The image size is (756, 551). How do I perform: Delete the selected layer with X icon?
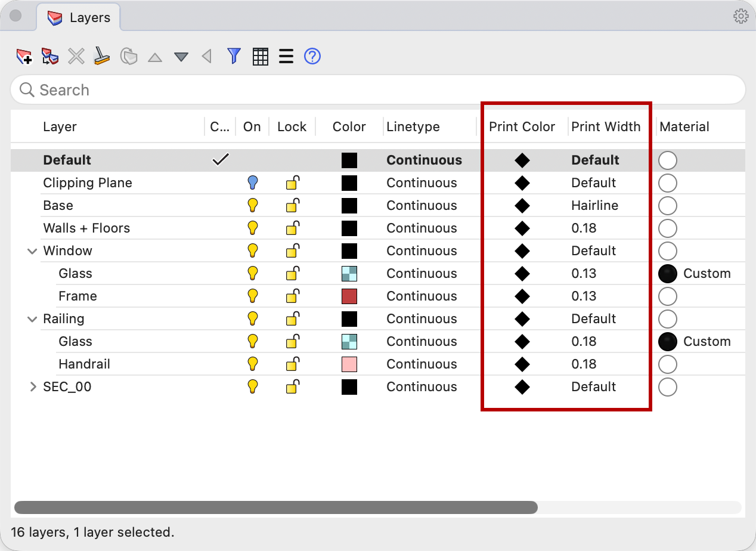coord(76,57)
